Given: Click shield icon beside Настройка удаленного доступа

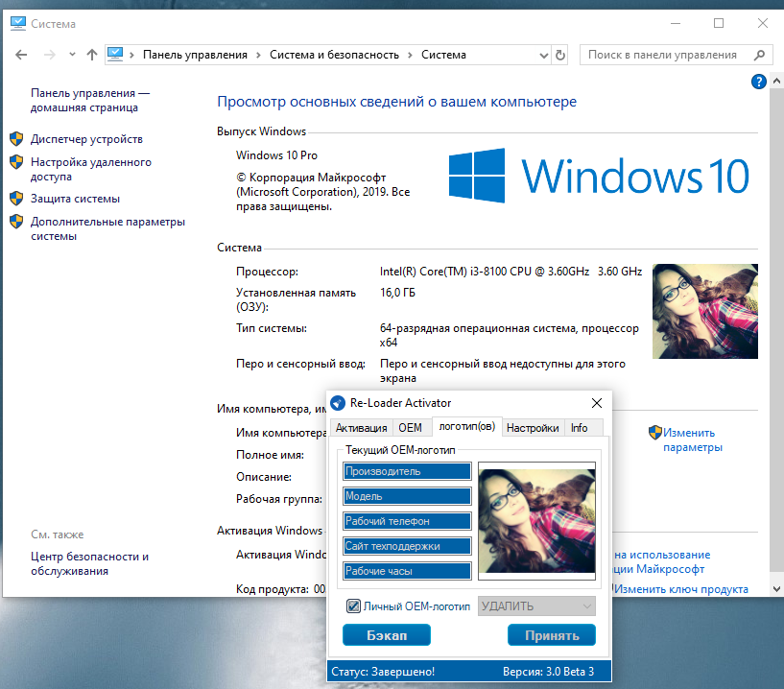Looking at the screenshot, I should pyautogui.click(x=16, y=161).
